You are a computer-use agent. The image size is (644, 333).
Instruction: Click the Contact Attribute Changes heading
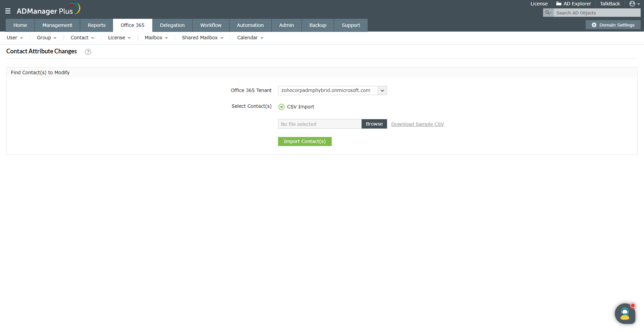pyautogui.click(x=42, y=51)
